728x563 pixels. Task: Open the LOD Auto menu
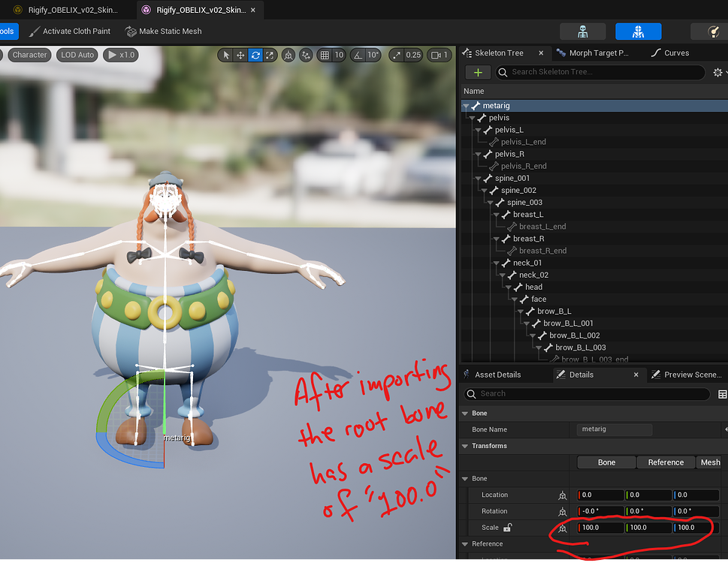click(x=77, y=55)
